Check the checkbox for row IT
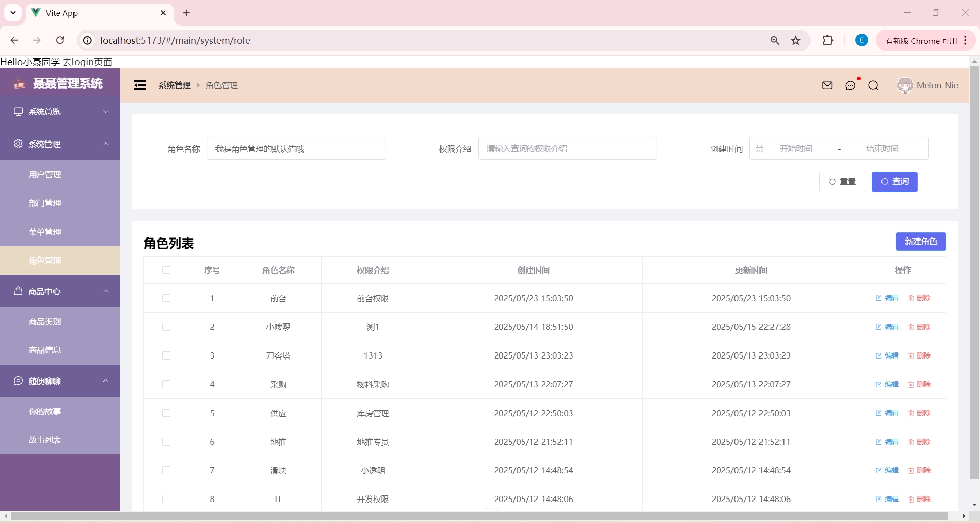Screen dimensions: 980x523 (166, 499)
